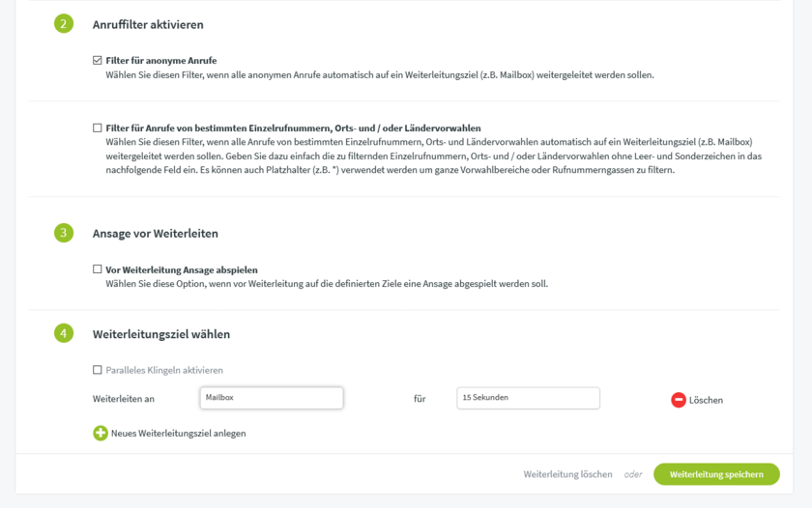Viewport: 812px width, 508px height.
Task: Click the 'Weiterleitung löschen' link
Action: [567, 474]
